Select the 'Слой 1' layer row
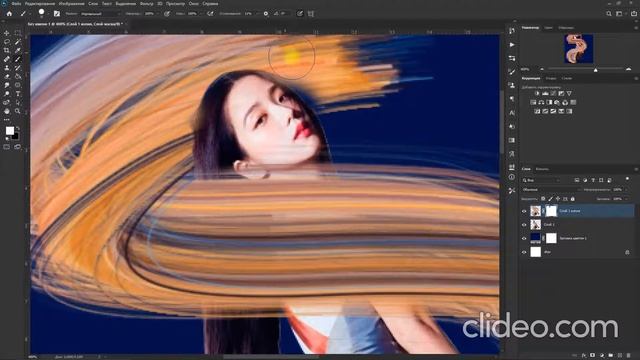Screen dimensions: 640x360 coord(578,224)
